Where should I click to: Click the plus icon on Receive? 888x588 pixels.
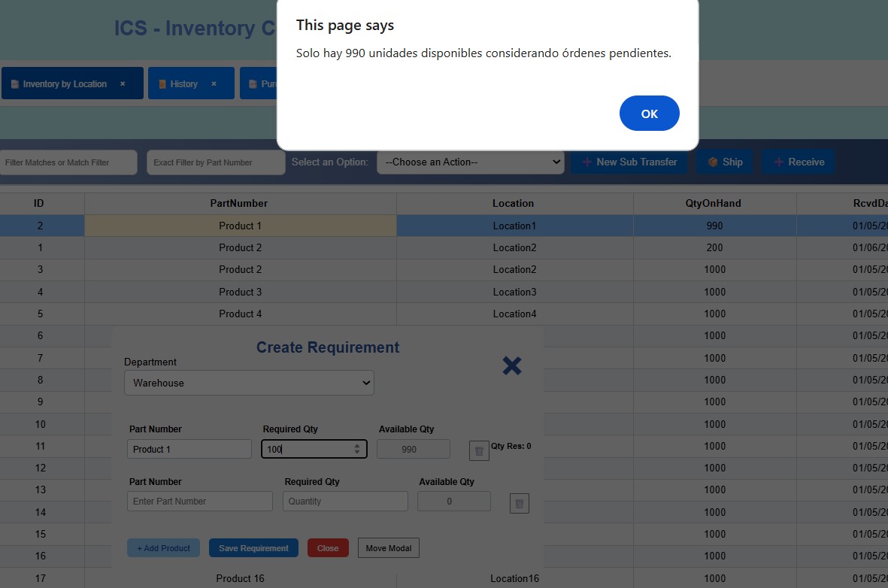pyautogui.click(x=778, y=162)
